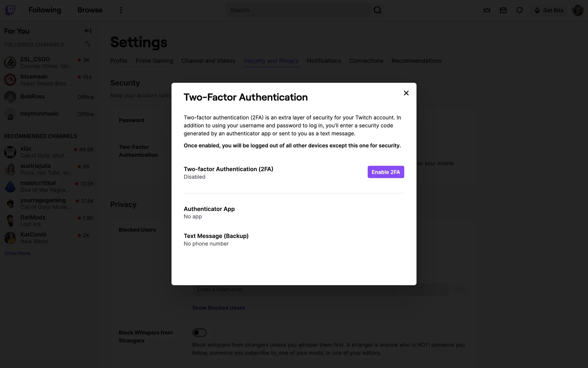Screen dimensions: 588x368
Task: Collapse the For You sidebar
Action: coord(88,31)
